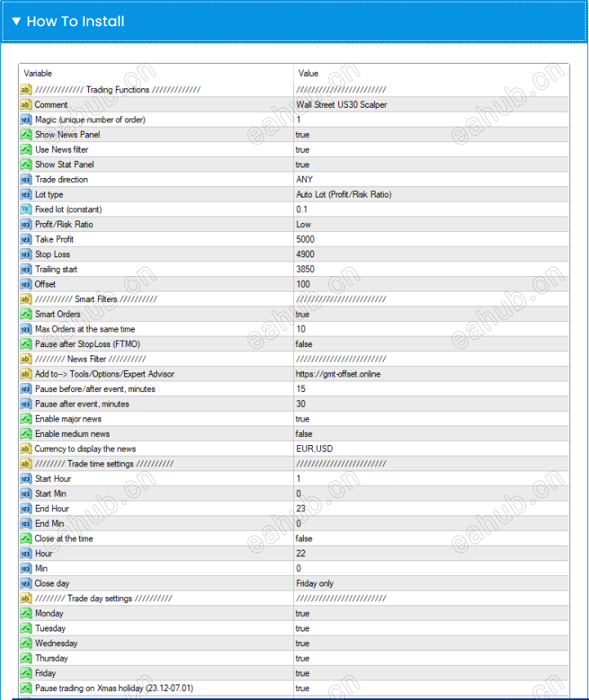Click the integer icon beside Take Profit
This screenshot has height=700, width=589.
coord(26,239)
